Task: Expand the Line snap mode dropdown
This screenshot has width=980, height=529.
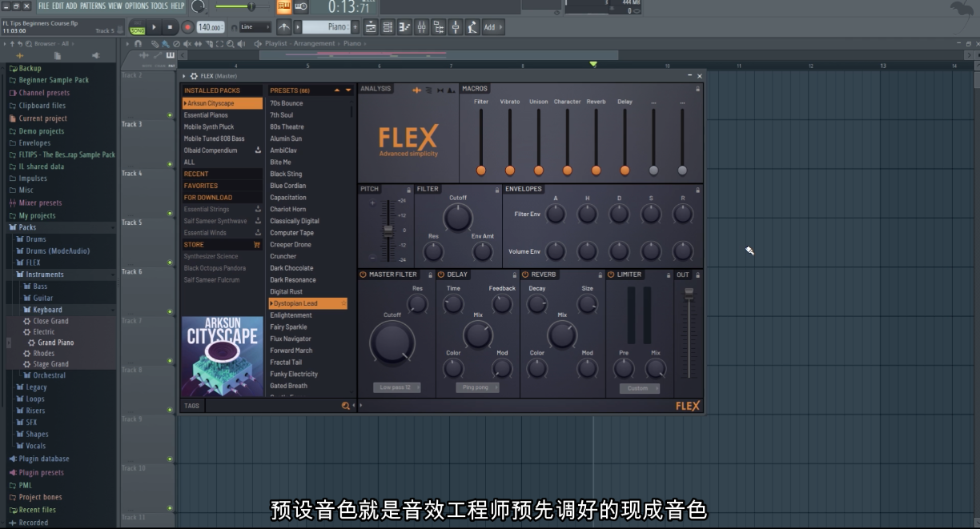Action: point(255,27)
